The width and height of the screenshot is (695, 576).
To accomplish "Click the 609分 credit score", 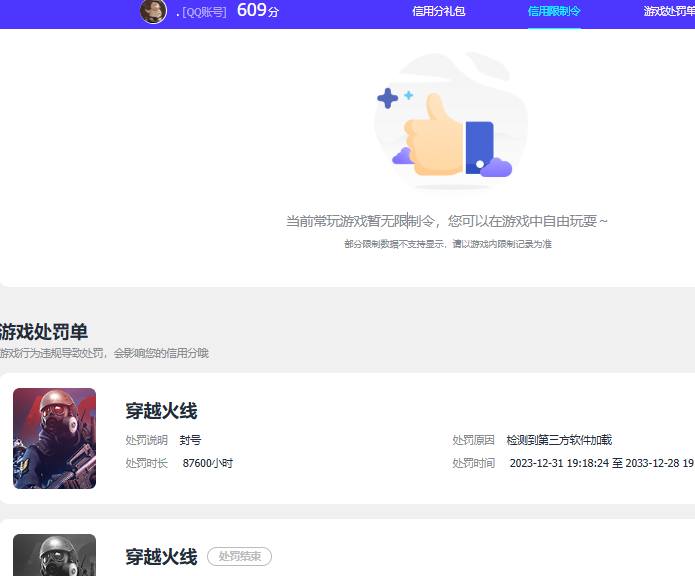I will (x=258, y=10).
